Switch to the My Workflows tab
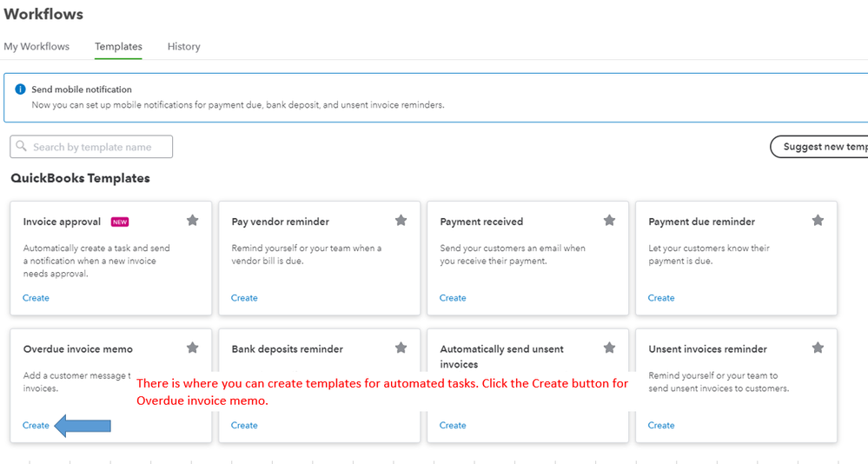Image resolution: width=868 pixels, height=464 pixels. (36, 47)
